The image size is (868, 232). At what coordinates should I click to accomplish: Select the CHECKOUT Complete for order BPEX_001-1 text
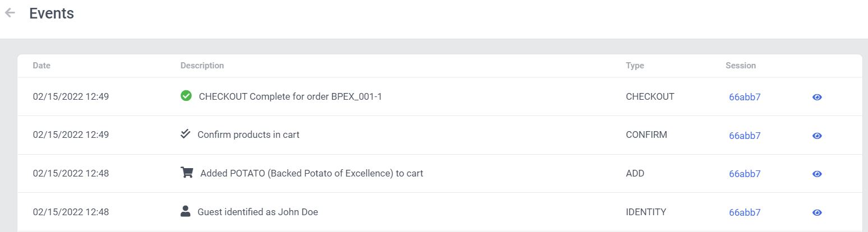[290, 96]
